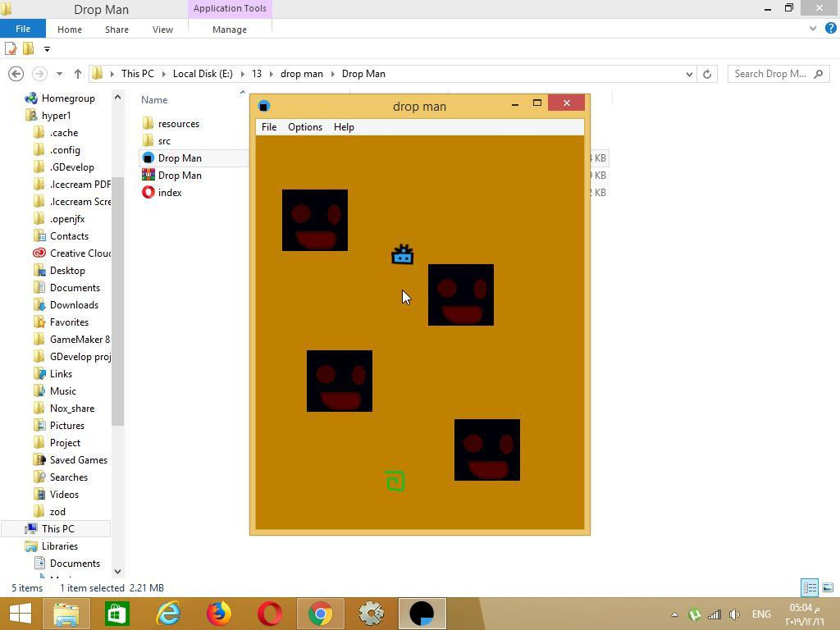The height and width of the screenshot is (630, 840).
Task: Expand the address bar history dropdown
Action: point(689,75)
